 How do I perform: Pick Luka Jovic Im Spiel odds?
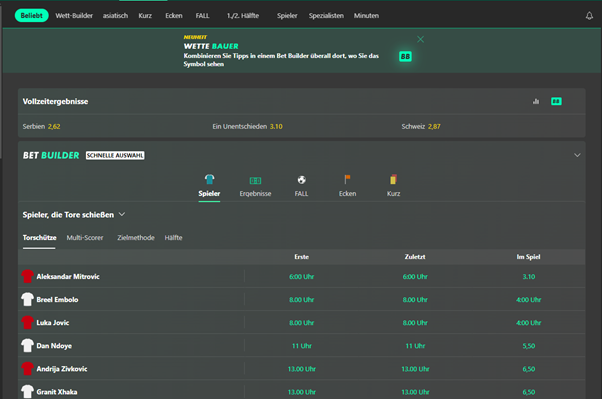coord(529,323)
